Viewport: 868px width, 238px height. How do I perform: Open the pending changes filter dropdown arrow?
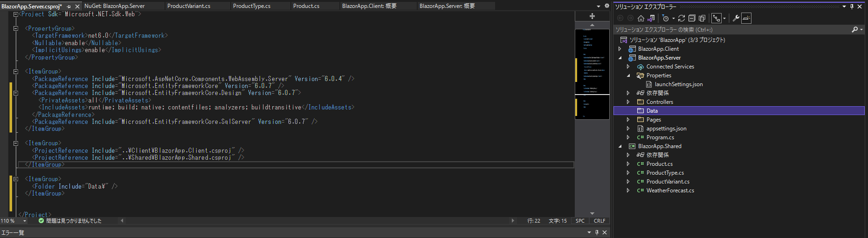[x=673, y=18]
